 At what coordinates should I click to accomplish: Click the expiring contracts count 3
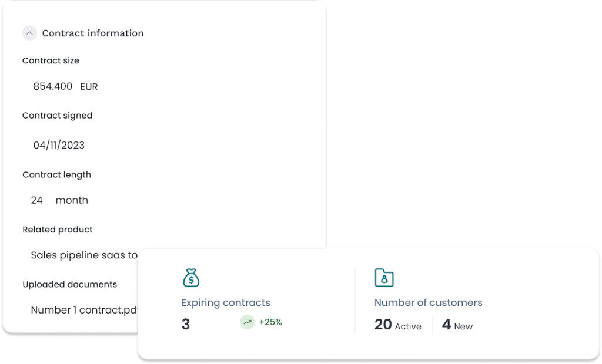186,325
